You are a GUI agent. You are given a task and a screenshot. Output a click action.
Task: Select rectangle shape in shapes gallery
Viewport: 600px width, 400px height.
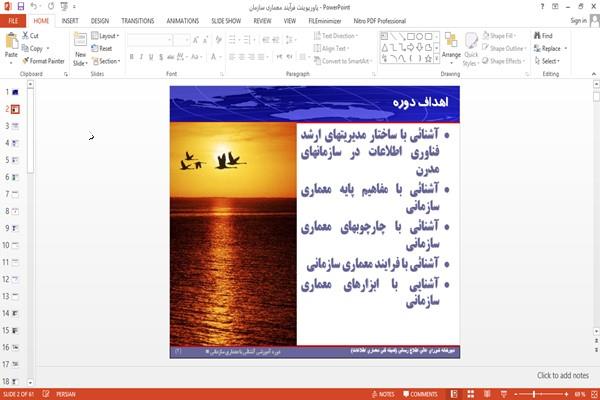point(411,36)
